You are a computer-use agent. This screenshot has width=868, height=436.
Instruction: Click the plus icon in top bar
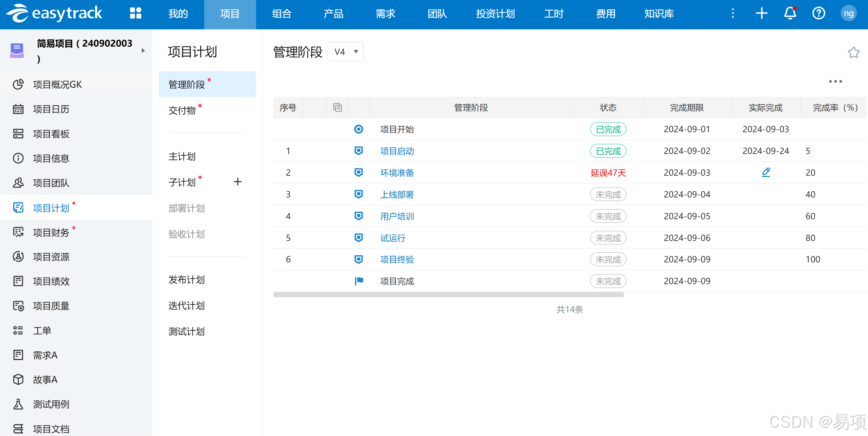coord(762,13)
